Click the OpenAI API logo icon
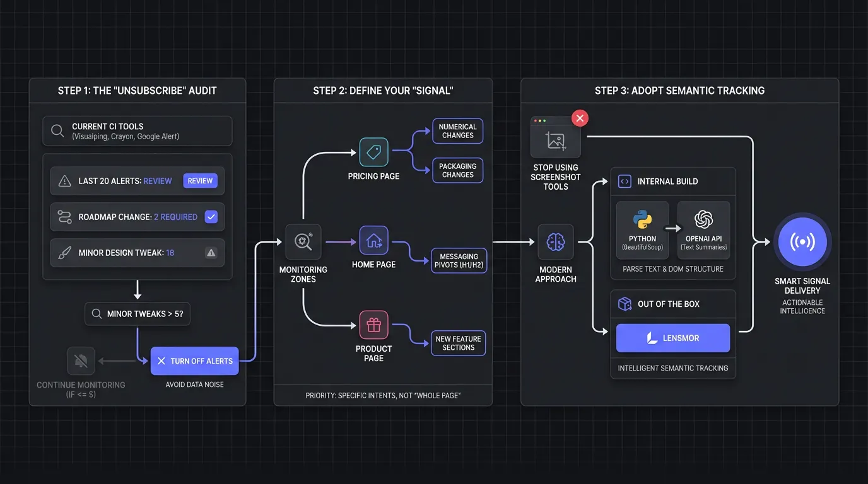868x484 pixels. 703,219
